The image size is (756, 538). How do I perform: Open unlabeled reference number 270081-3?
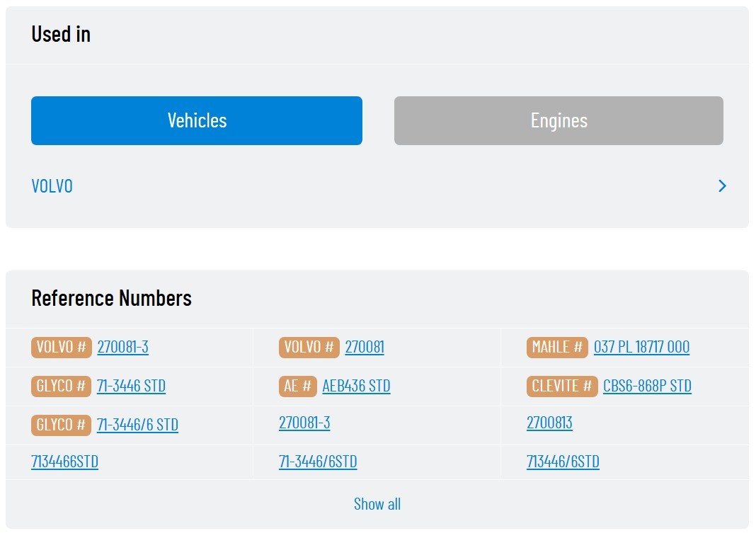pos(304,423)
